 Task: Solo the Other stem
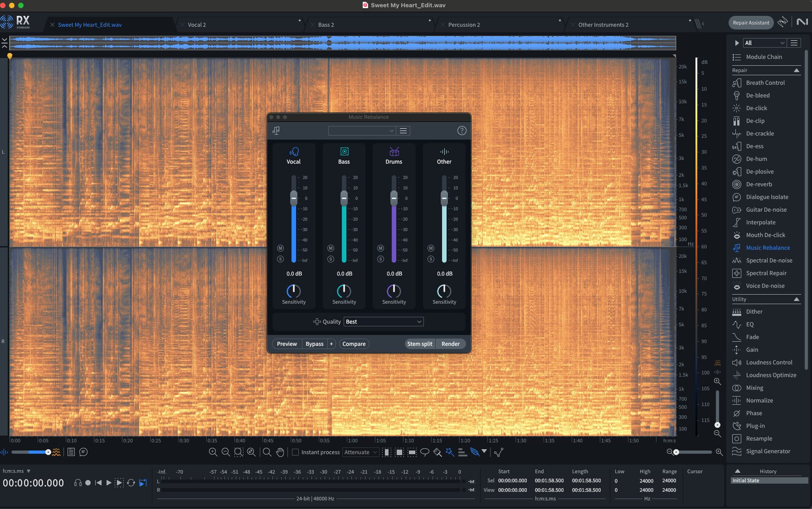click(431, 259)
